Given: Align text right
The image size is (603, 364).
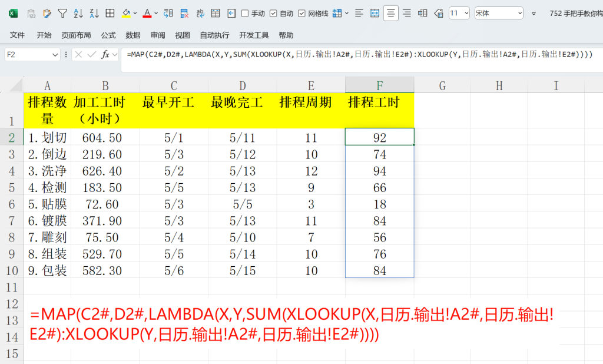Looking at the screenshot, I should pyautogui.click(x=406, y=14).
